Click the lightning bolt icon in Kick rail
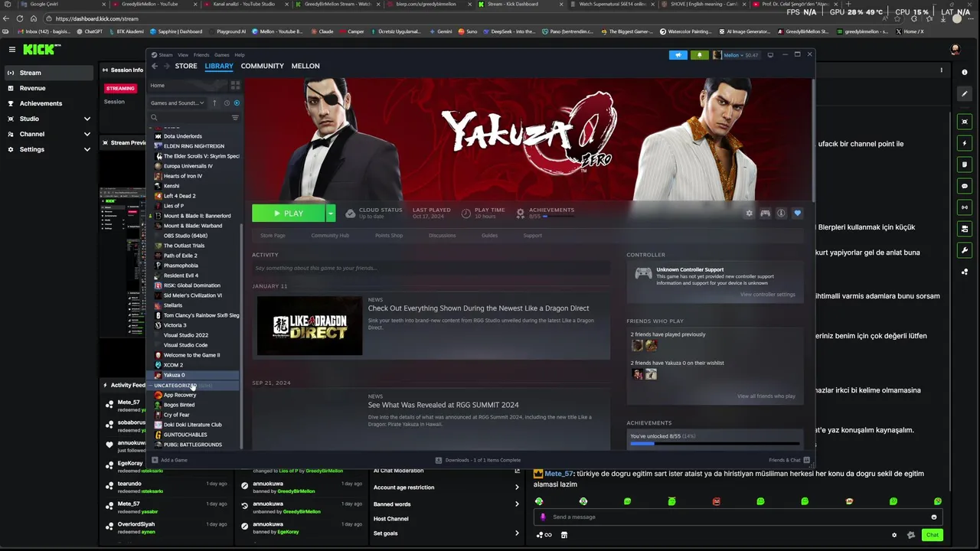The image size is (980, 551). pyautogui.click(x=965, y=143)
